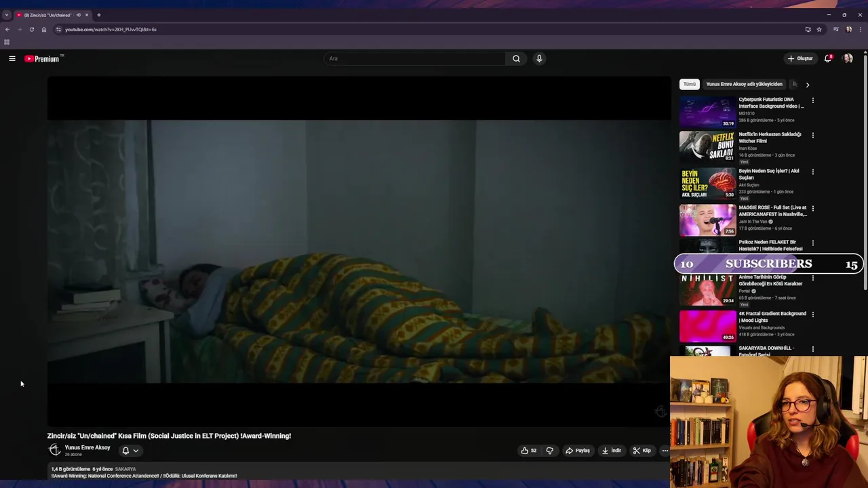Screen dimensions: 868x488
Task: Click the video title Zincir/siz Un/chained
Action: 169,436
